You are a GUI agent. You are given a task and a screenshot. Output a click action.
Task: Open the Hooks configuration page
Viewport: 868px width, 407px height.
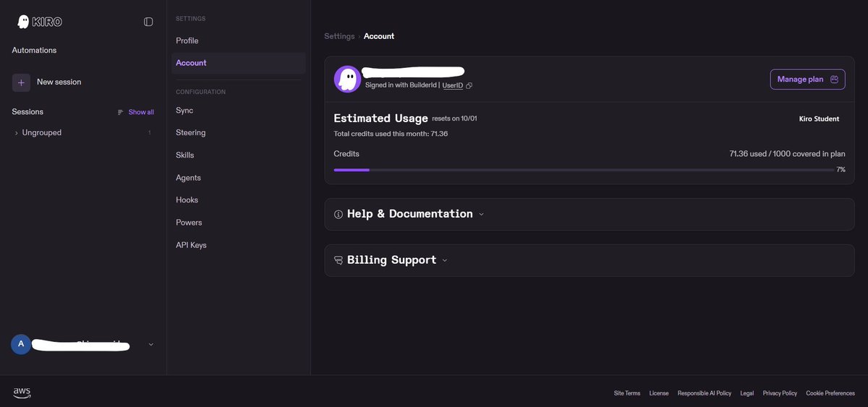(187, 200)
